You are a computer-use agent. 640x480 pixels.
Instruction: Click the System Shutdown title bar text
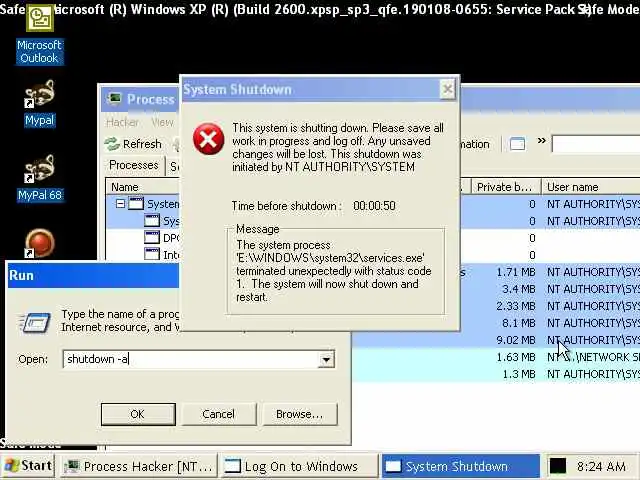237,89
